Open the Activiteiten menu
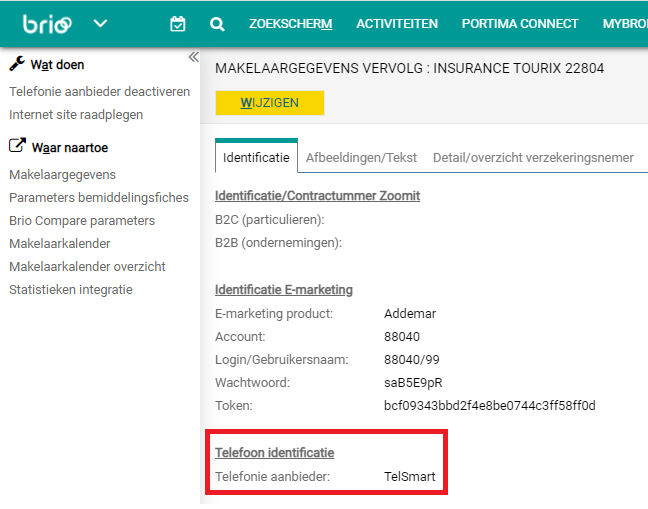Screen dimensions: 648x509 396,24
